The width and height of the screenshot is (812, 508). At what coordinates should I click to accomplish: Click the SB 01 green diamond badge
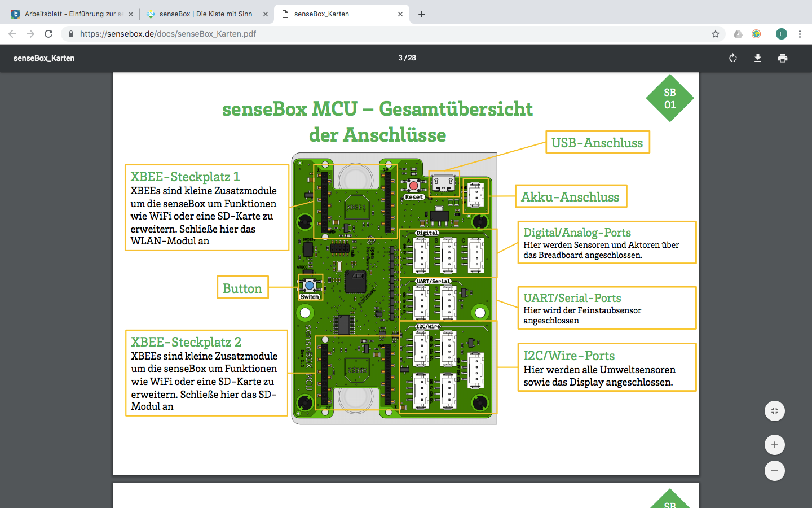coord(670,99)
